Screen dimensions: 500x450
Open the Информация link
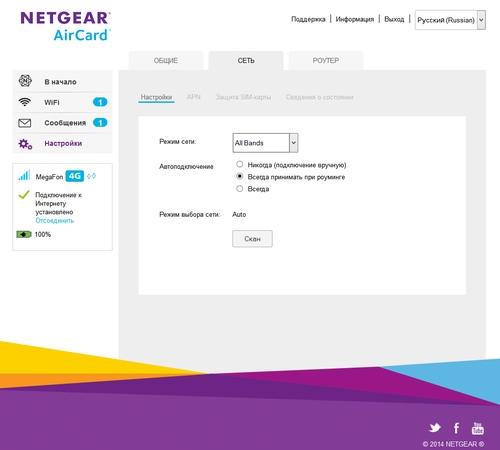(355, 19)
